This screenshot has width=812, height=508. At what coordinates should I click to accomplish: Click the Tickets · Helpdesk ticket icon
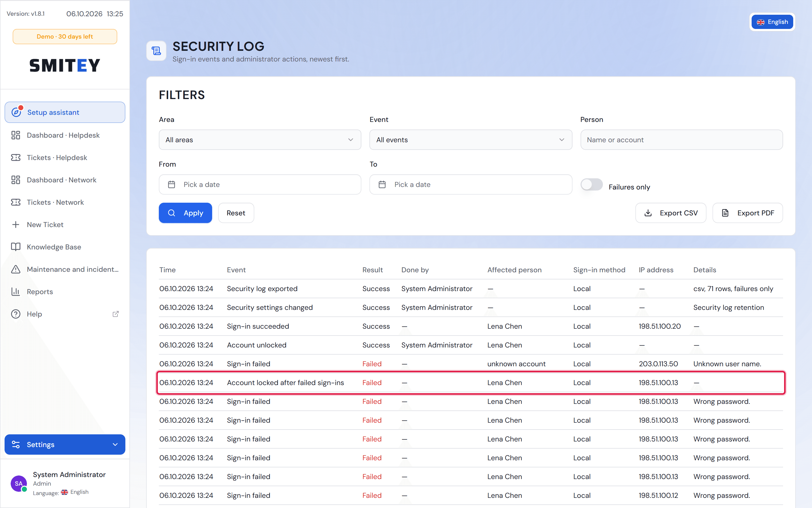16,157
